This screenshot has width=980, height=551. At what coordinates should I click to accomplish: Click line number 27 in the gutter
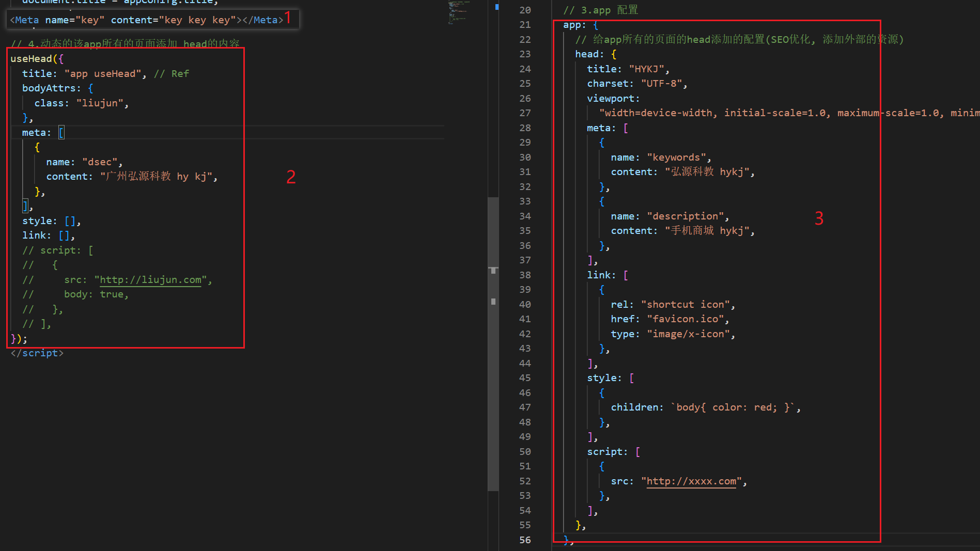pyautogui.click(x=525, y=113)
